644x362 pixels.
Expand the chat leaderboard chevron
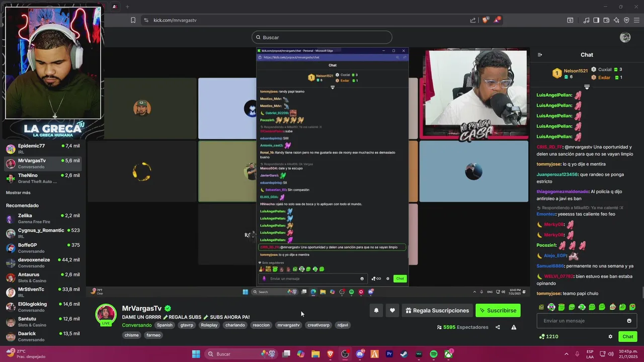coord(587,87)
